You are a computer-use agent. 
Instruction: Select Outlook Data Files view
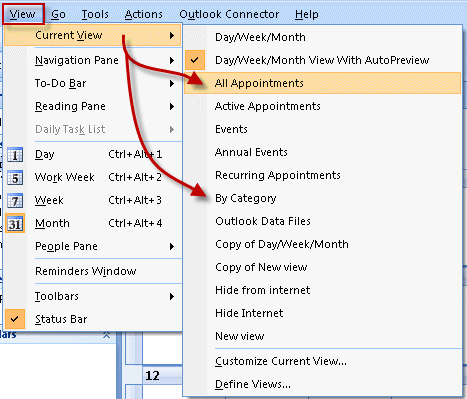click(323, 221)
